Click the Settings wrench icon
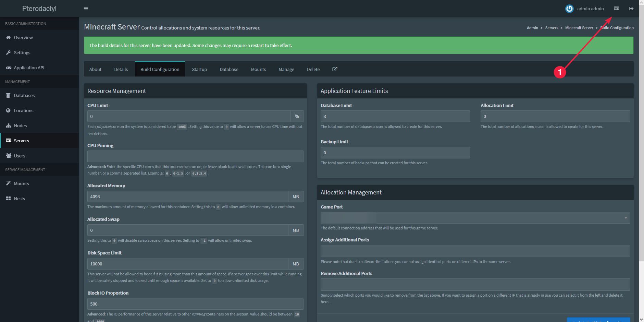Screen dimensions: 644x322 coord(9,52)
